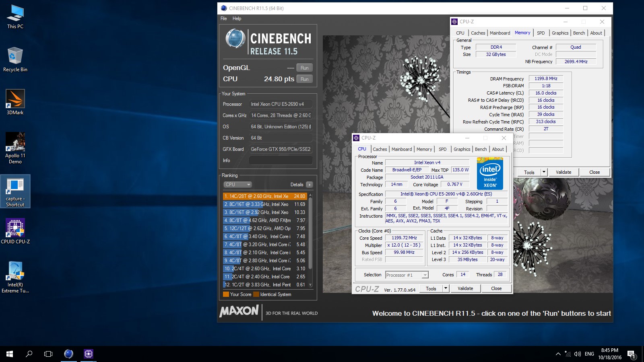644x362 pixels.
Task: Expand Tools dropdown arrow in front CPU-Z
Action: 446,289
